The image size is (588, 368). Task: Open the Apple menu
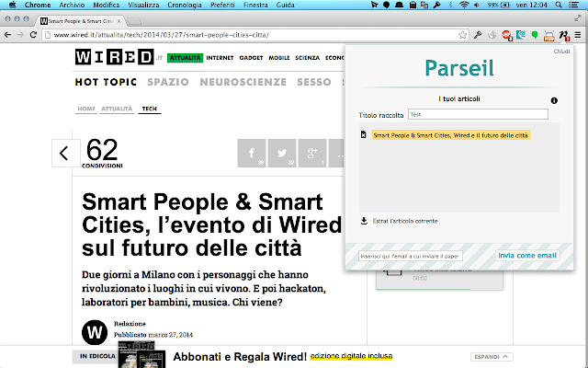pyautogui.click(x=12, y=5)
